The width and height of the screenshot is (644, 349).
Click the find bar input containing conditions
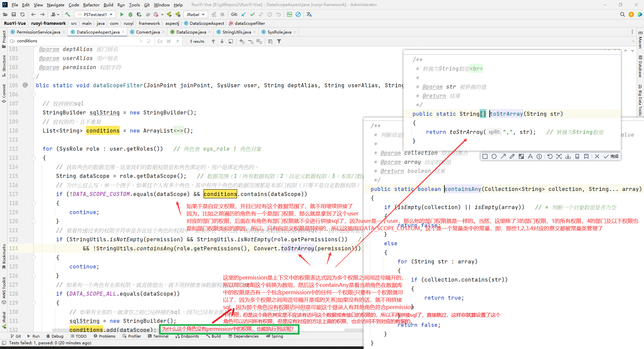pos(77,41)
